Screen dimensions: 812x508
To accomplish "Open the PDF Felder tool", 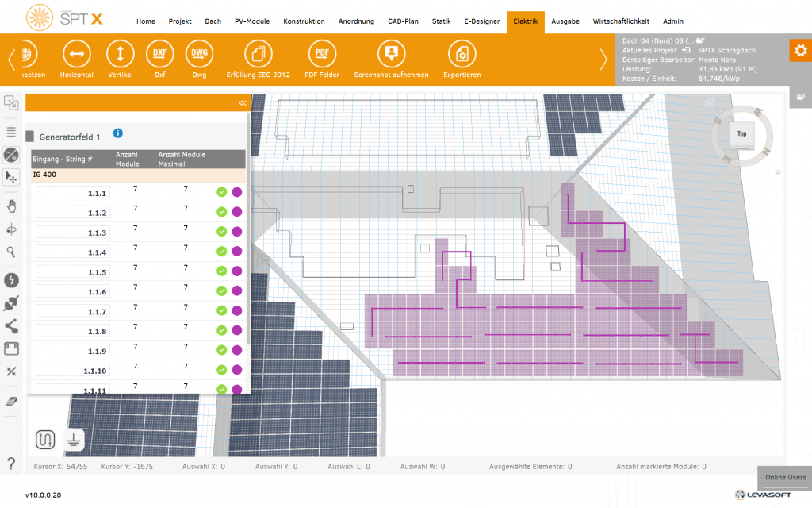I will 322,54.
